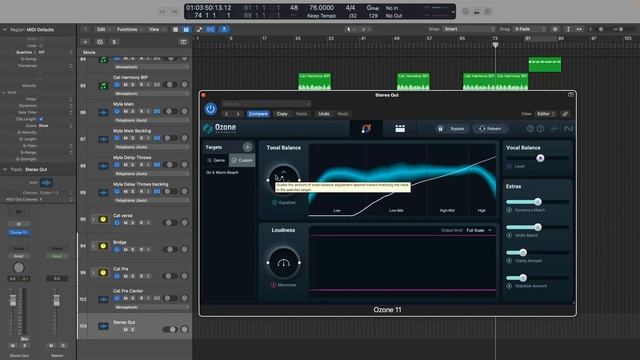Go to previous plugin preset arrow

click(227, 114)
